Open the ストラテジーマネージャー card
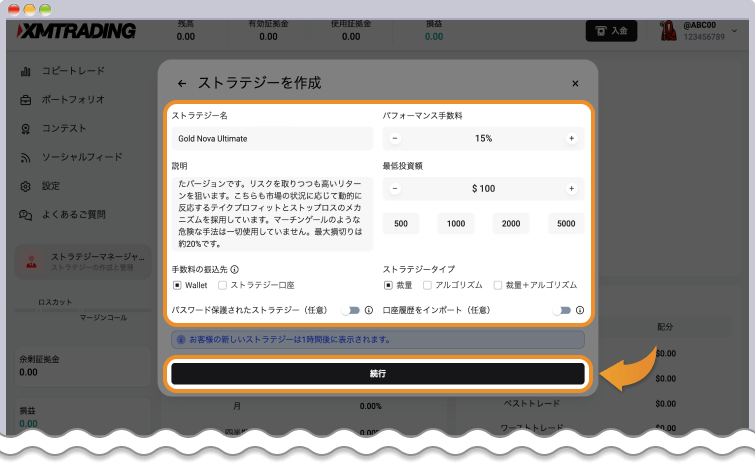Image resolution: width=755 pixels, height=466 pixels. point(83,262)
